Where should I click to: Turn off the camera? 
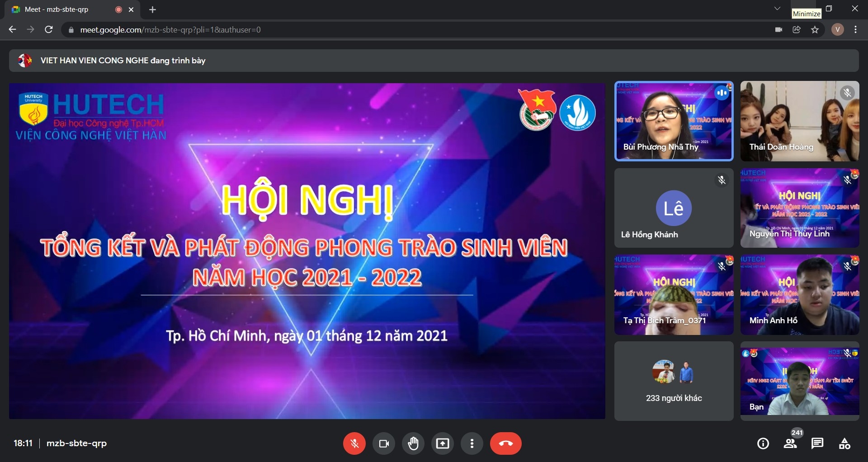click(384, 443)
